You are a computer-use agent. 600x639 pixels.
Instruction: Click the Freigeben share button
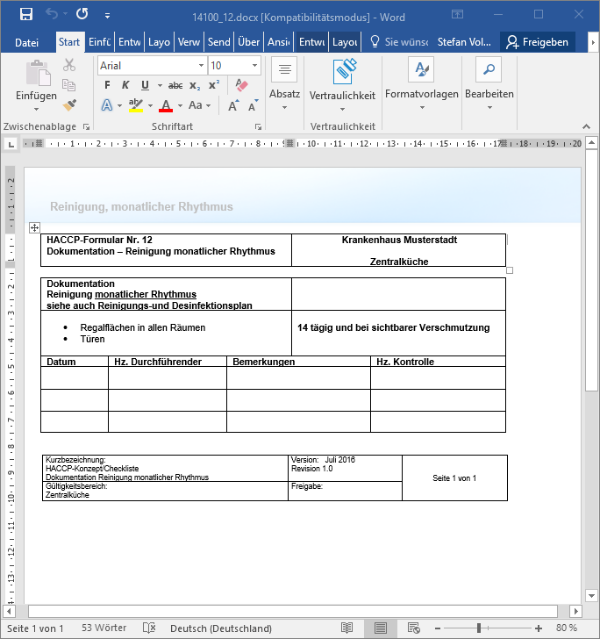click(538, 42)
